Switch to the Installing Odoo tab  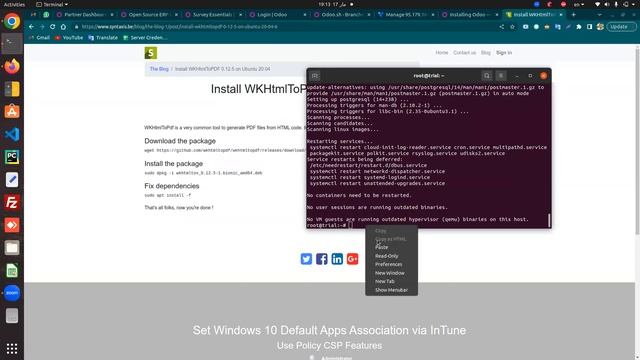point(469,14)
